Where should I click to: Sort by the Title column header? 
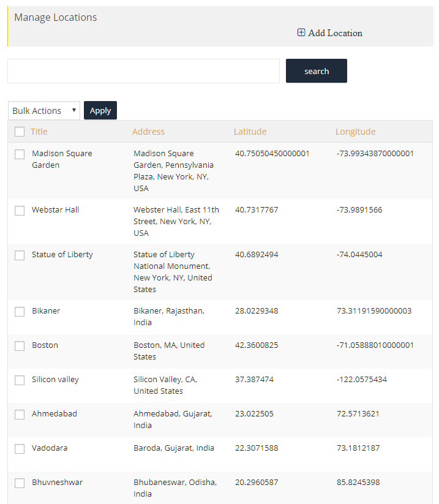point(39,132)
